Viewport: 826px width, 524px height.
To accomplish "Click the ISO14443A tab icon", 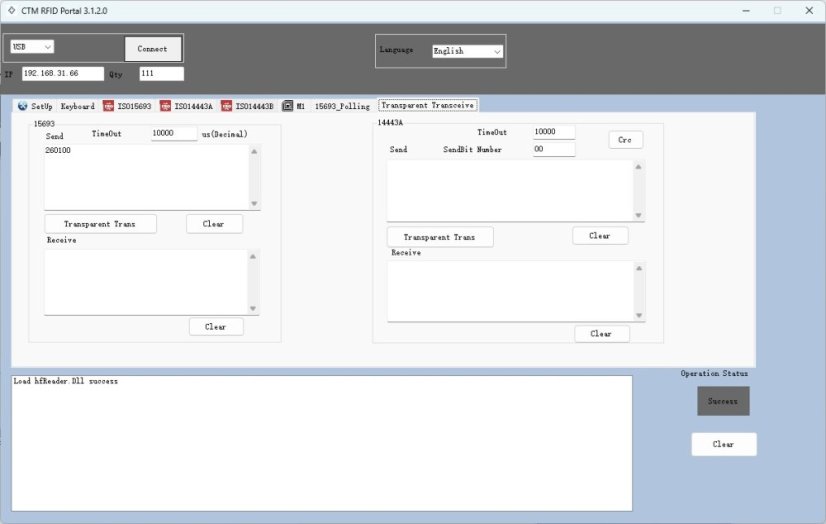I will point(166,106).
